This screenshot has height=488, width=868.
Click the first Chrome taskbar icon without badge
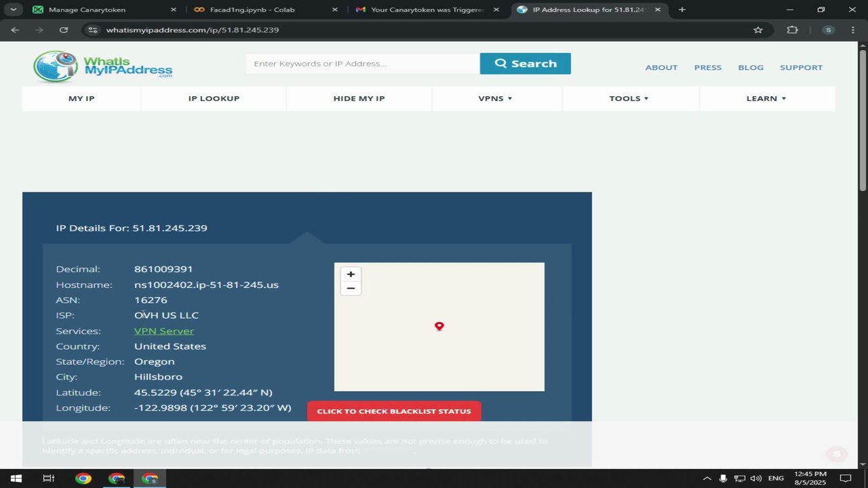point(83,479)
